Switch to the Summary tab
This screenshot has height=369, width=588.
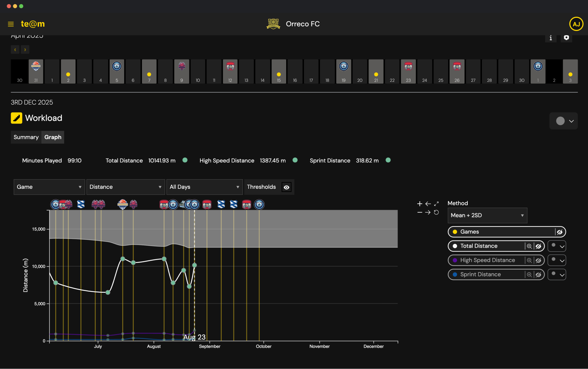[x=26, y=137]
